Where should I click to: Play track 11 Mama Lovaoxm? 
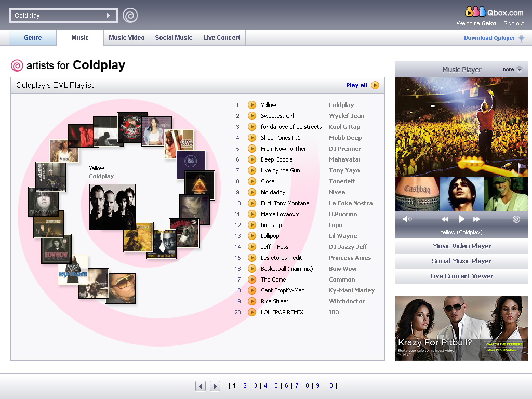[x=252, y=214]
